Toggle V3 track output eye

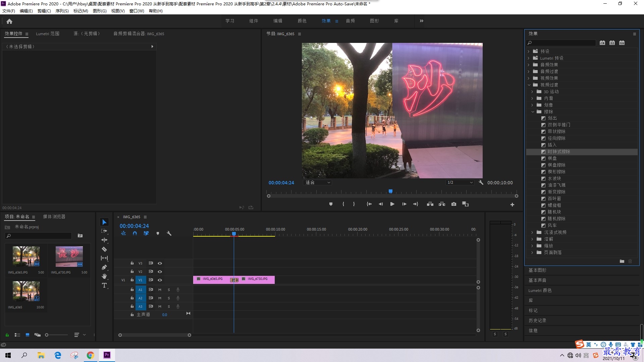point(160,263)
